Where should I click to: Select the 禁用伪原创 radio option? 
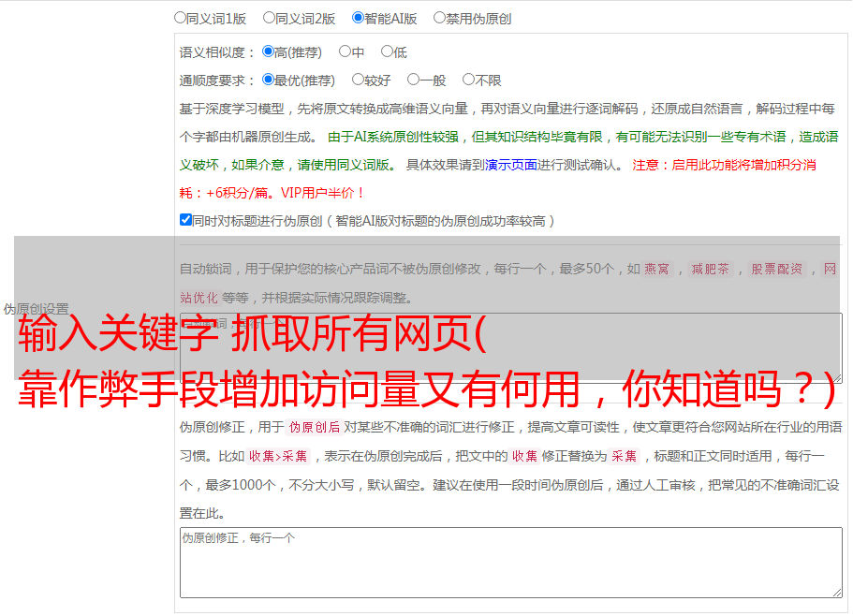(x=439, y=18)
